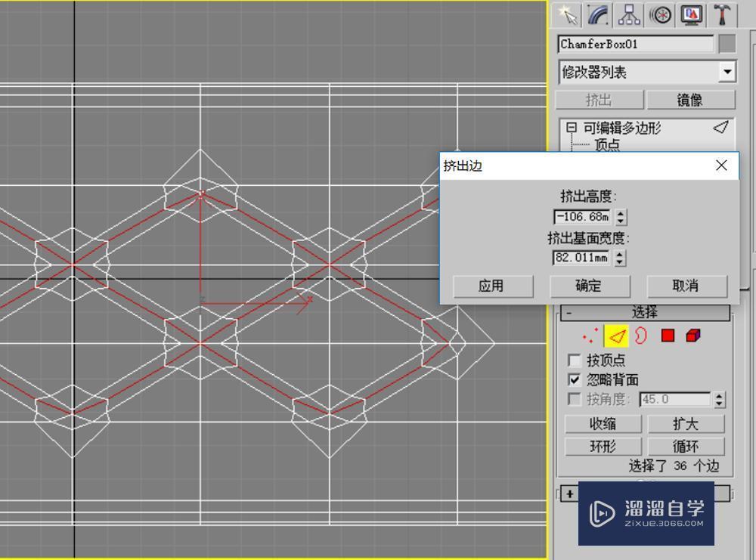Viewport: 756px width, 560px height.
Task: Click the 挤出 modifier button
Action: tap(600, 100)
